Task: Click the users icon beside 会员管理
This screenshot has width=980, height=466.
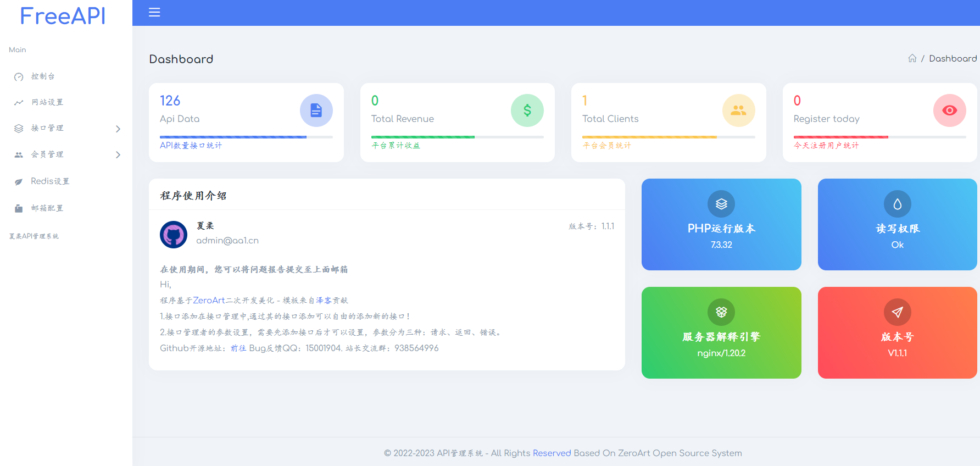Action: 19,155
